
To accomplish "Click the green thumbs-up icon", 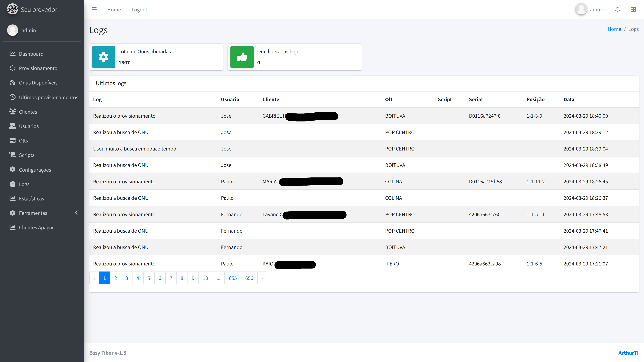I will pos(242,57).
